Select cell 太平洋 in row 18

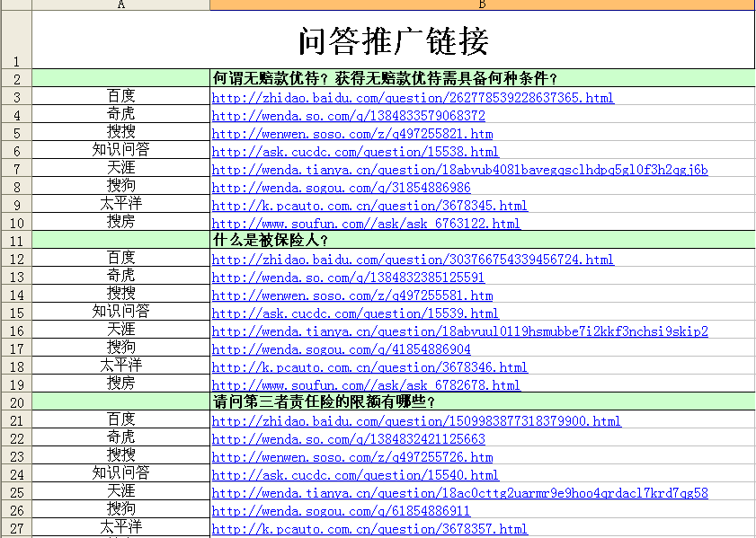121,366
